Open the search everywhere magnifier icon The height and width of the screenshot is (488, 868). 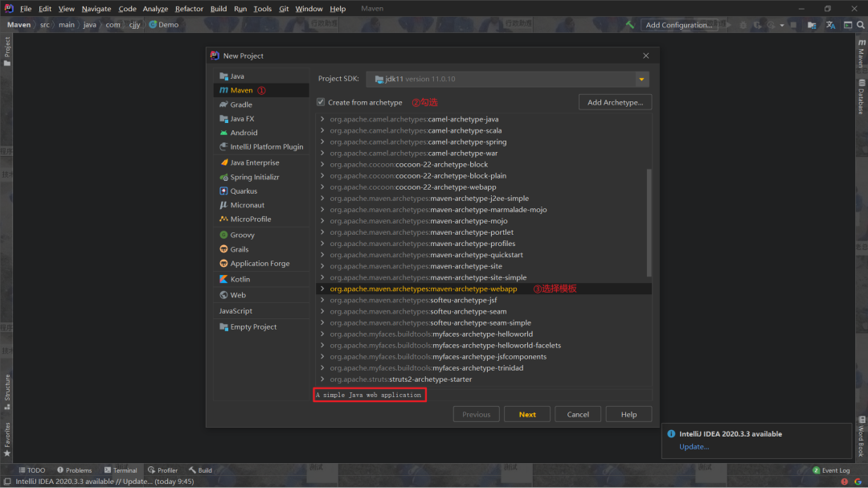pos(861,25)
